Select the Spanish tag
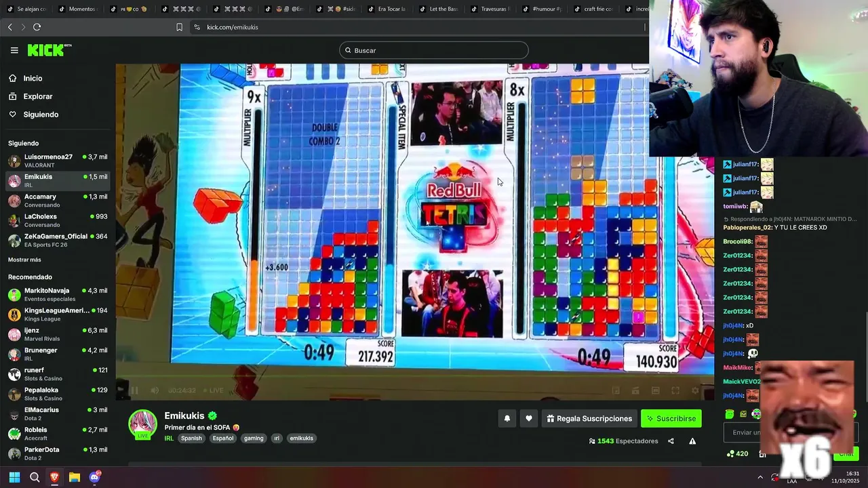This screenshot has width=868, height=488. pos(191,439)
